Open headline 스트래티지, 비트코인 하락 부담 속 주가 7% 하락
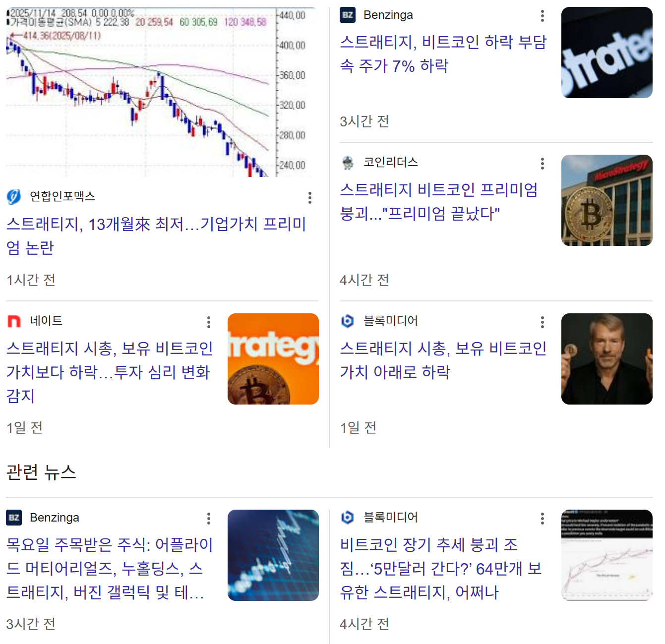The width and height of the screenshot is (665, 644). [x=443, y=54]
